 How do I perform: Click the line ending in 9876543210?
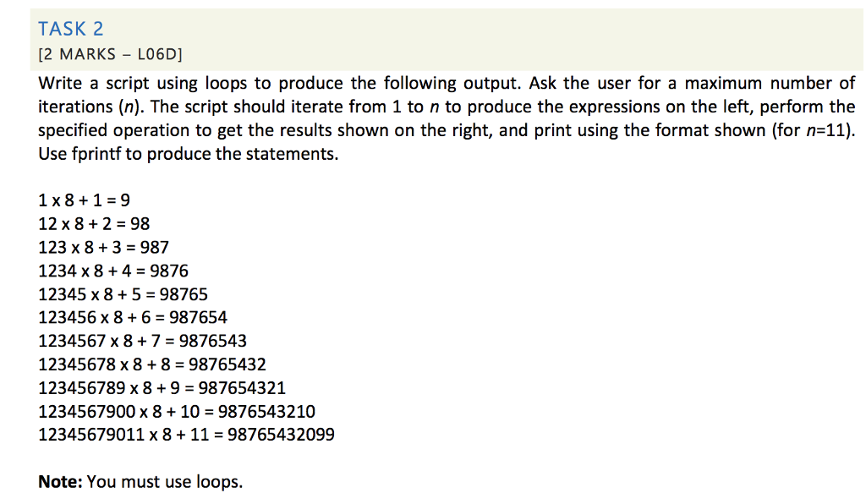(x=177, y=411)
